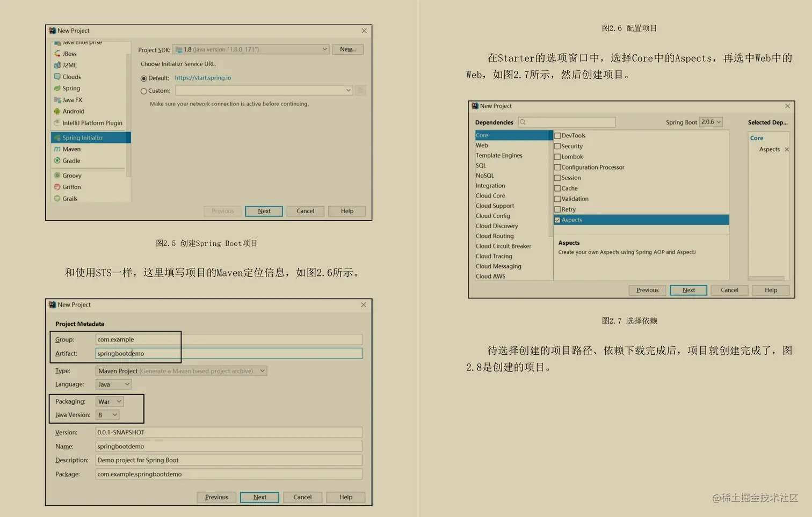
Task: Switch to the Cloud Tracing category
Action: point(494,256)
